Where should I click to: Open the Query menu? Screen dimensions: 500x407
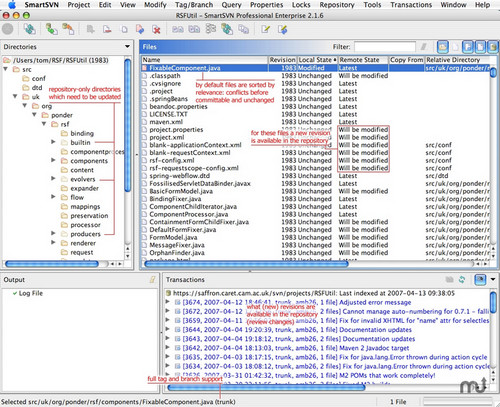pos(231,5)
